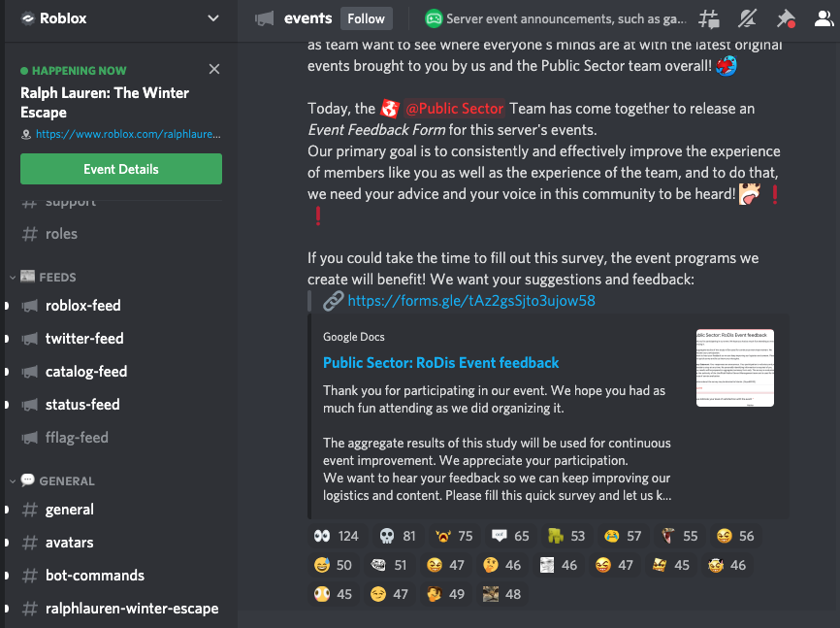The height and width of the screenshot is (628, 840).
Task: Open the Threads icon in channel header
Action: click(x=709, y=18)
